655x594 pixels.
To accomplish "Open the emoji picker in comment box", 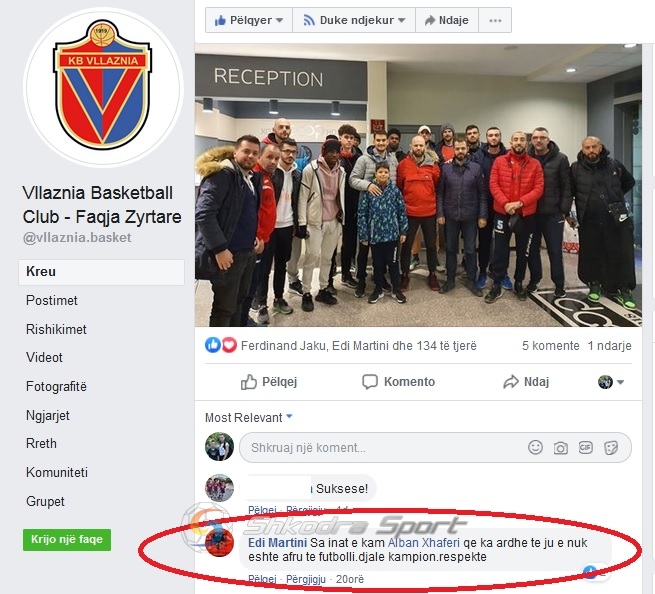I will coord(535,447).
